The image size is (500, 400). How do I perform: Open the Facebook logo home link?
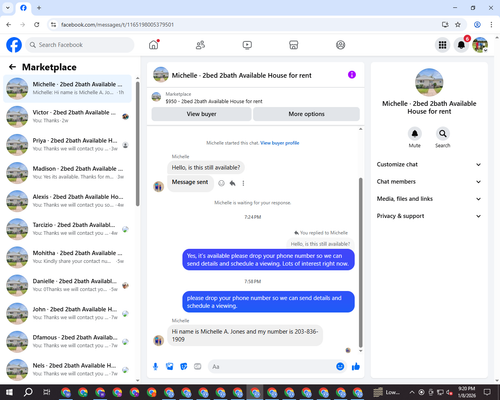click(x=14, y=45)
